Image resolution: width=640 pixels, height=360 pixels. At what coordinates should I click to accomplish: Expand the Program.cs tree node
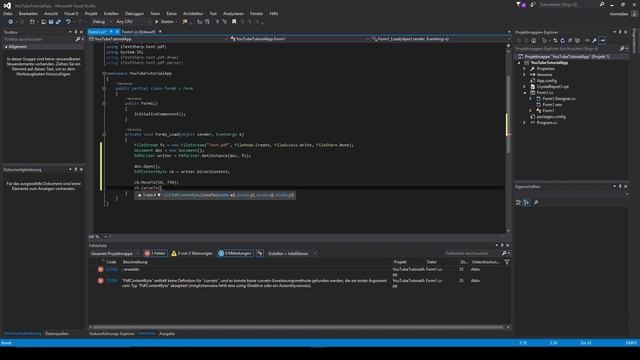(x=525, y=122)
